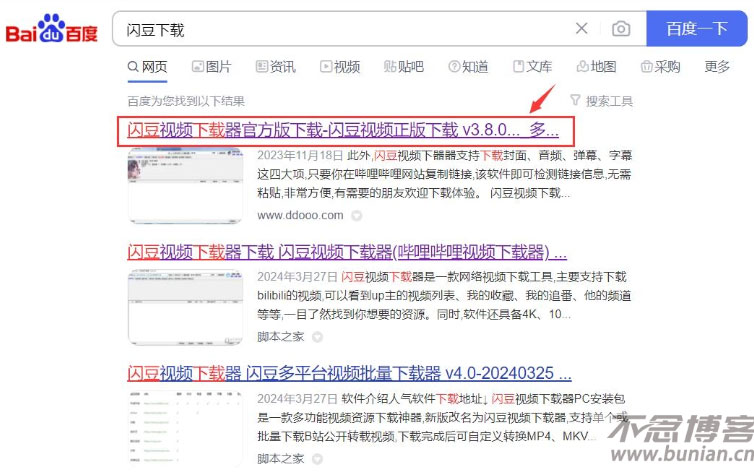This screenshot has height=474, width=754.
Task: Open thumbnail of the ddooo.com result
Action: tap(185, 186)
